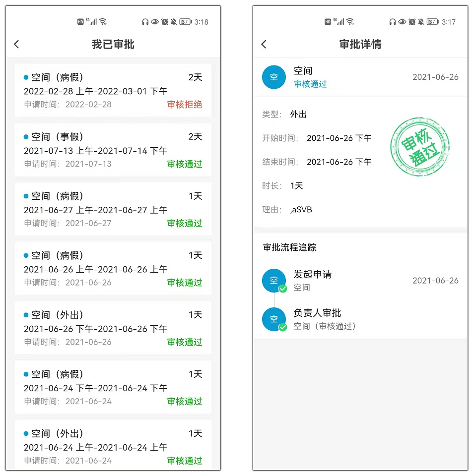Screen dimensions: 473x476
Task: Tap the eye-comfort icon in the right phone's status bar
Action: [x=402, y=22]
